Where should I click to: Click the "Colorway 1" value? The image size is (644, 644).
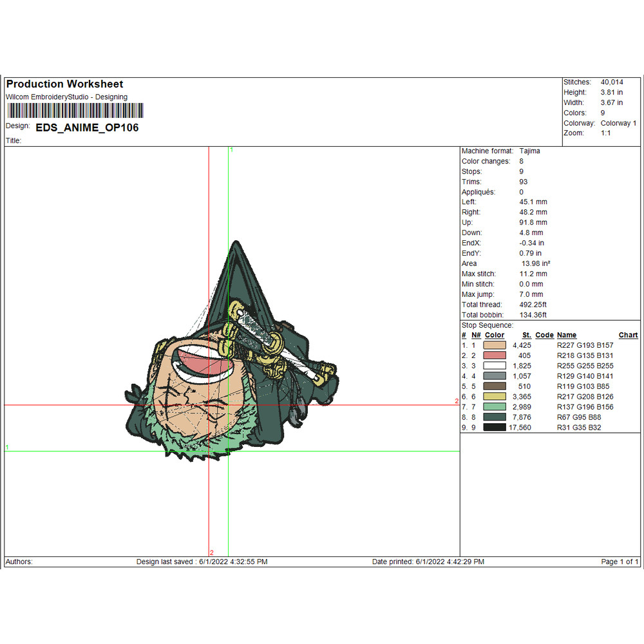[618, 123]
